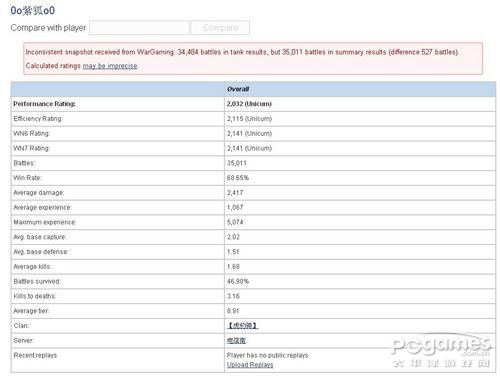Select the Average kills label
The width and height of the screenshot is (500, 376).
tap(33, 267)
